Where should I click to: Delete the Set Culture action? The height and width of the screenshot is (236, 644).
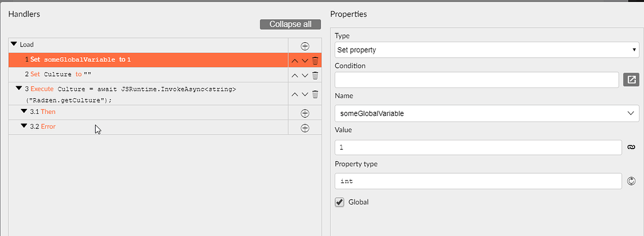[315, 76]
